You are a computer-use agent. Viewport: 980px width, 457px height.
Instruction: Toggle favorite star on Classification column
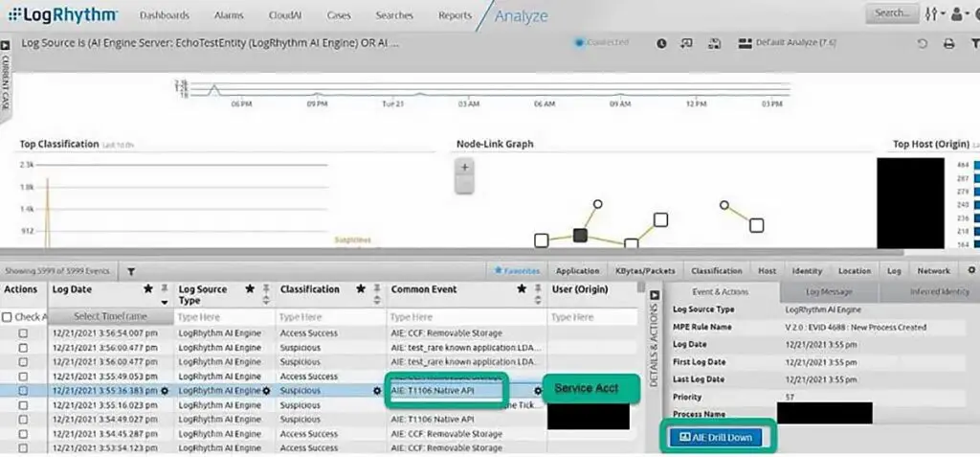tap(361, 289)
